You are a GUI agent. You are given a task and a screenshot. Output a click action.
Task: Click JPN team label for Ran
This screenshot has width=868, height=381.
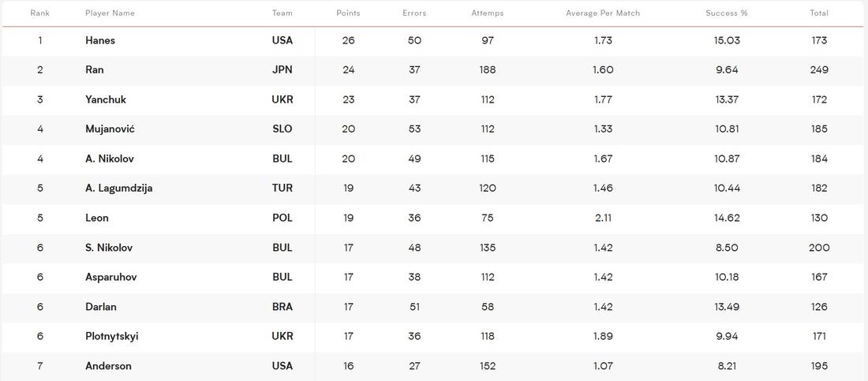click(x=282, y=69)
